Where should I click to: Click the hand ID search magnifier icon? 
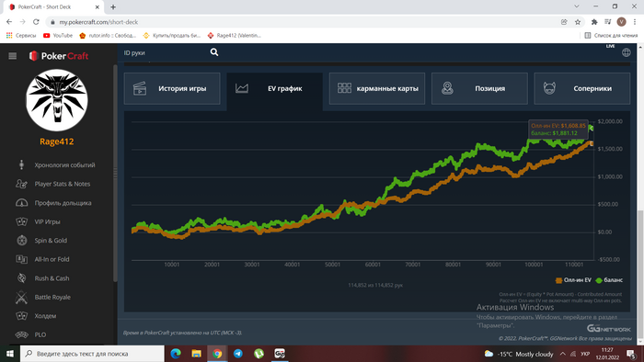(x=214, y=52)
